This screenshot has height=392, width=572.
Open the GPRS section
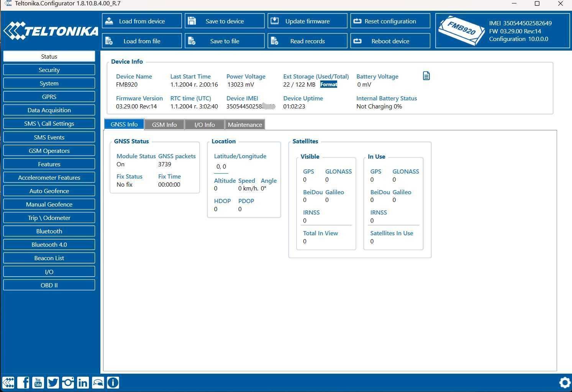[x=49, y=97]
